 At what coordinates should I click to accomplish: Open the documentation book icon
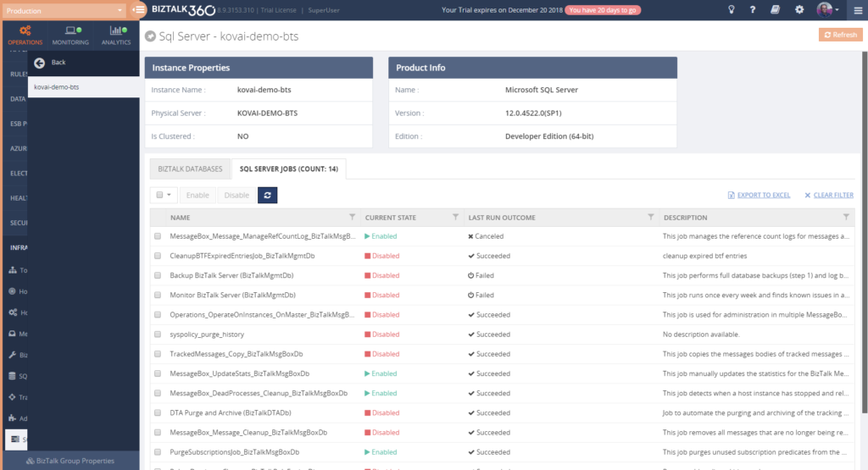tap(775, 9)
